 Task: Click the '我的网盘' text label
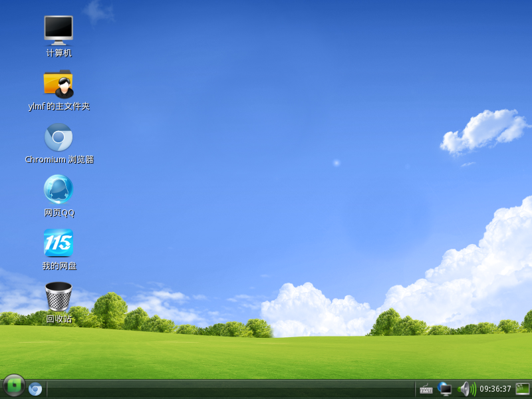(x=59, y=265)
